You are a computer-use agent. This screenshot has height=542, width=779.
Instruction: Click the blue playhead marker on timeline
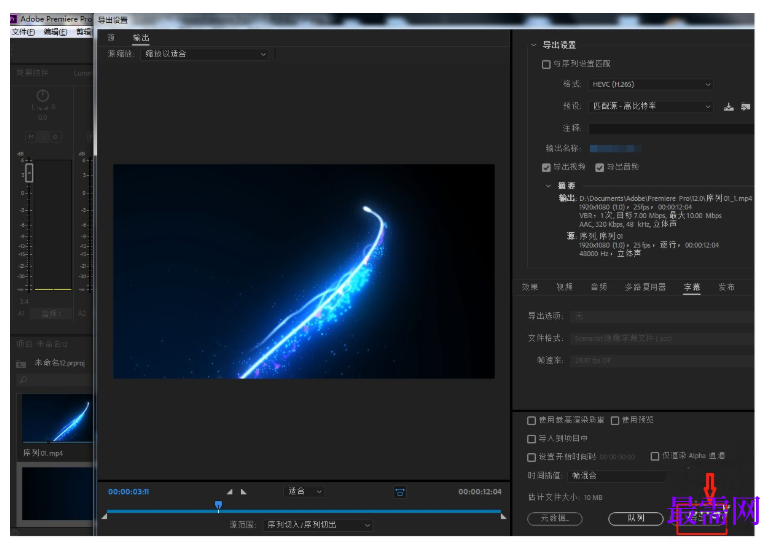pyautogui.click(x=218, y=505)
